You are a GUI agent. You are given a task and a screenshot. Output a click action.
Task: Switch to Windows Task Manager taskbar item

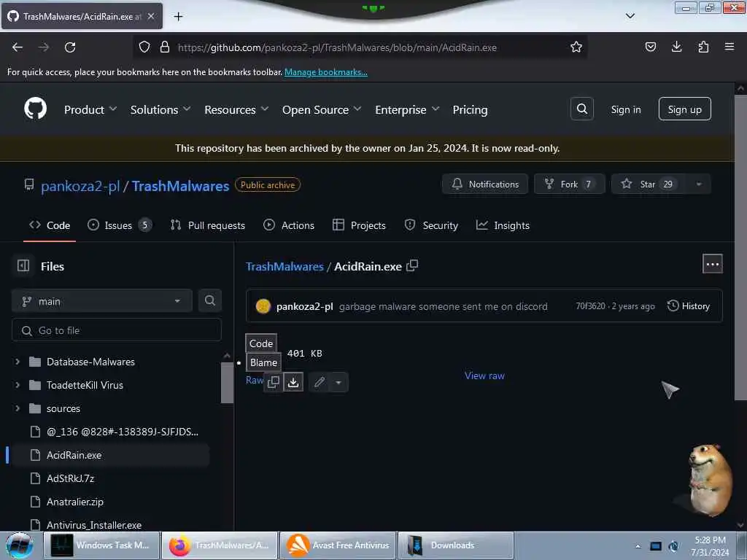[101, 545]
